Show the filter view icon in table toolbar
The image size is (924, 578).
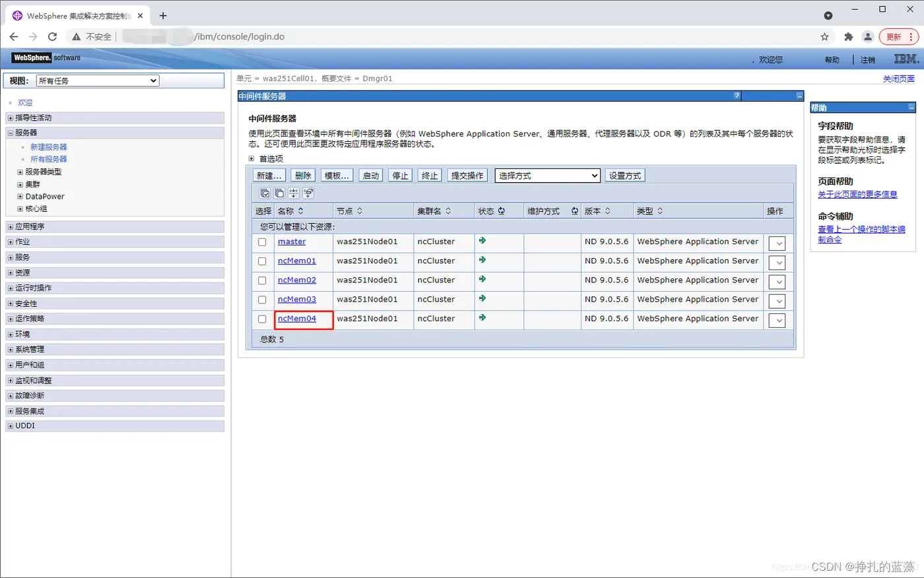pos(294,193)
